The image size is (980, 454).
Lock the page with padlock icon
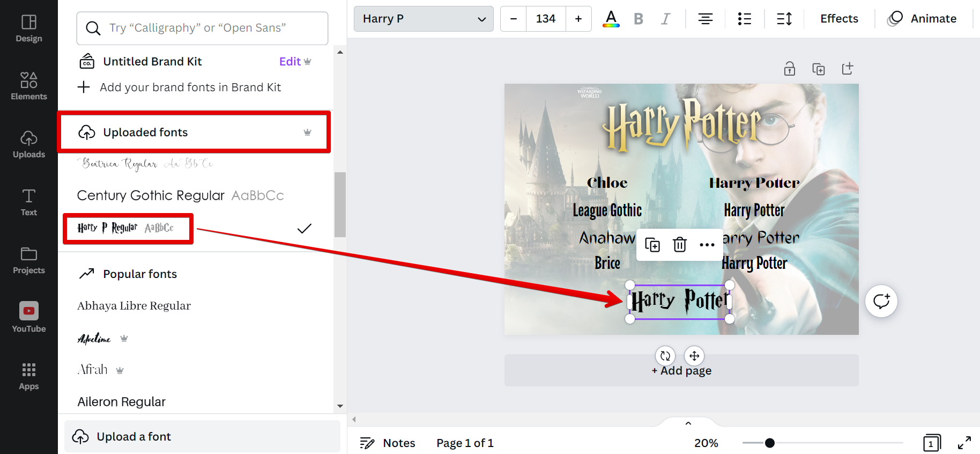(x=789, y=69)
